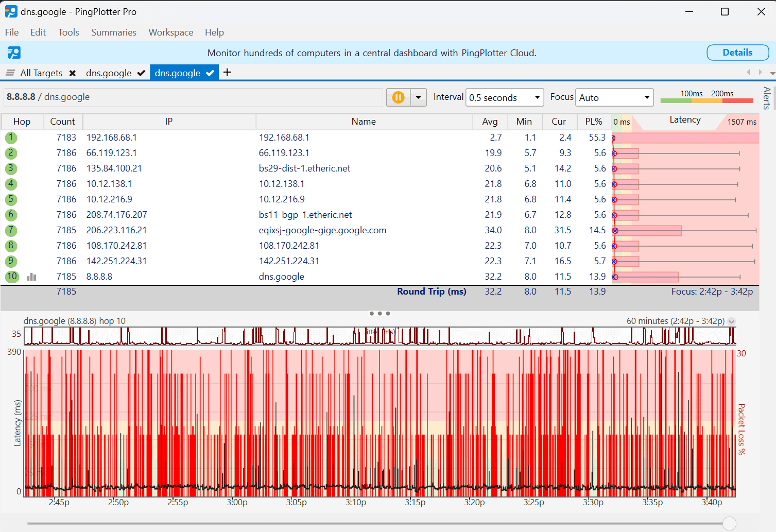Viewport: 776px width, 532px height.
Task: Open the Interval dropdown showing 0.5 seconds
Action: 505,97
